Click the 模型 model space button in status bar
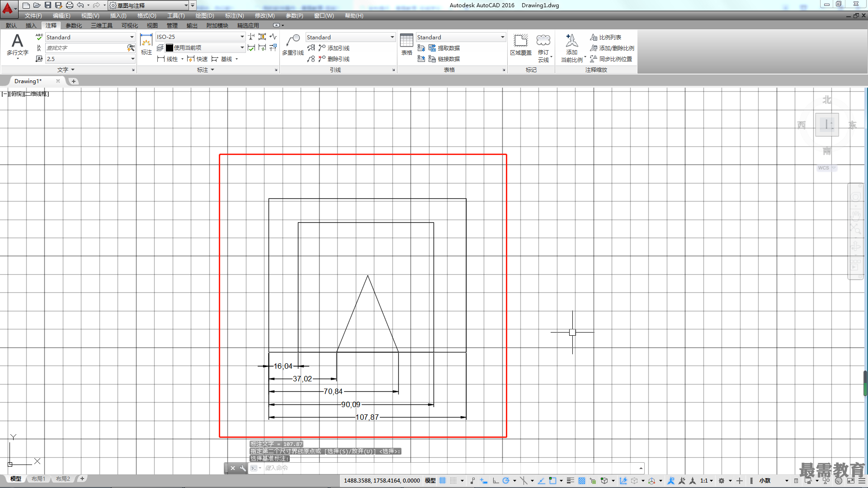The height and width of the screenshot is (488, 868). click(x=430, y=481)
